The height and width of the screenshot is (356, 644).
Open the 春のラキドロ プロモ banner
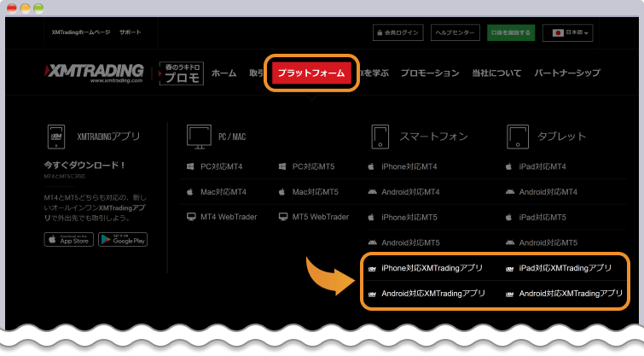pos(182,73)
